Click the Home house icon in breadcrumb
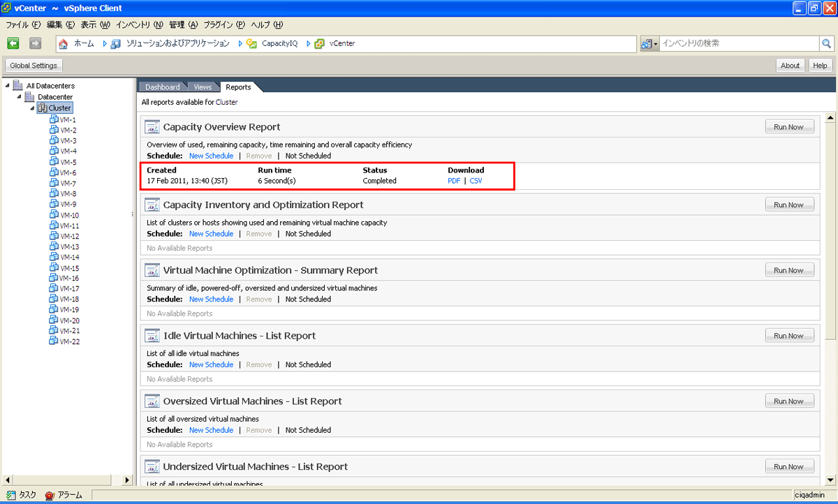This screenshot has height=504, width=838. [64, 43]
